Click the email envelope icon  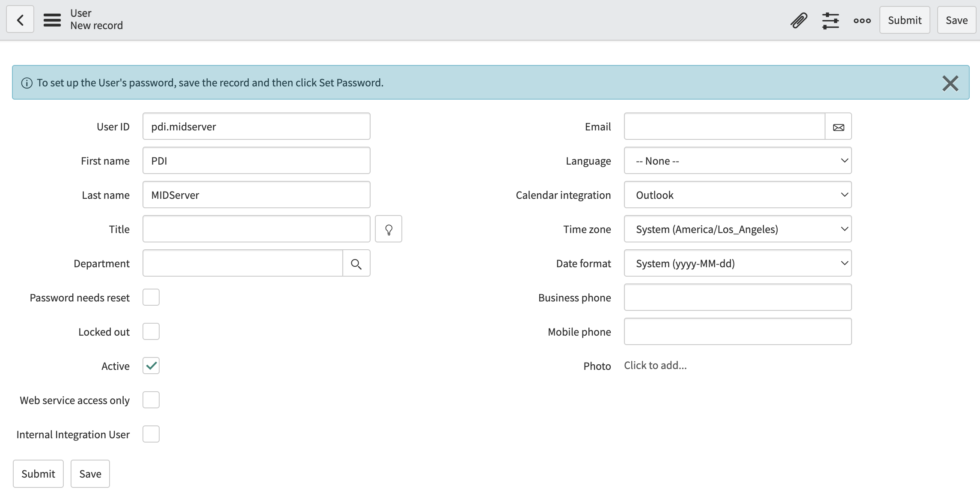(838, 127)
